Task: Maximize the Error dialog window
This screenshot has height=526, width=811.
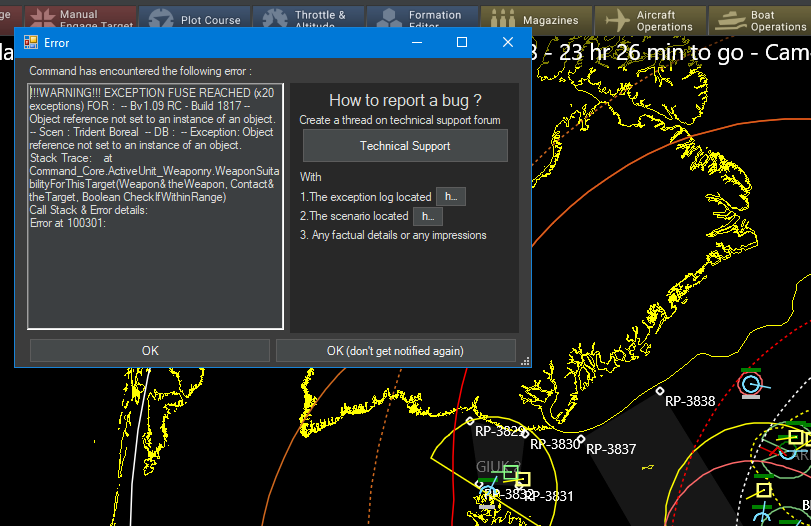Action: point(462,42)
